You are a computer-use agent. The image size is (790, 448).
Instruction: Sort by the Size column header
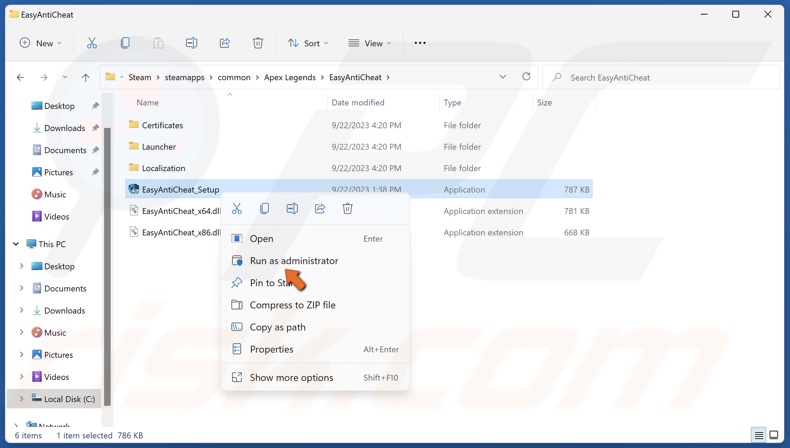[544, 103]
